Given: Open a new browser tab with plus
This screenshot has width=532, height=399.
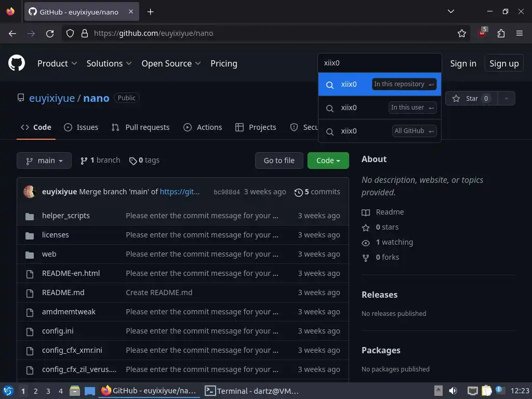Looking at the screenshot, I should [150, 12].
